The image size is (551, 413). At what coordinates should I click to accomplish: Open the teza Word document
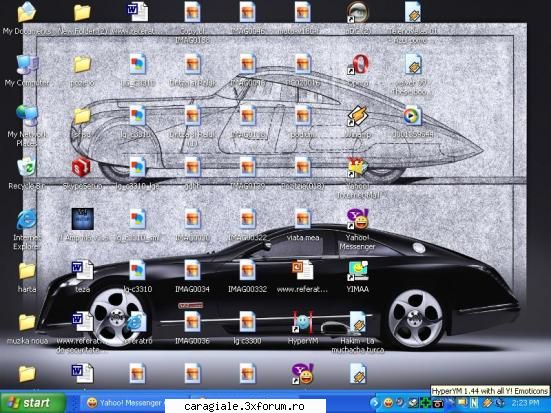click(82, 270)
